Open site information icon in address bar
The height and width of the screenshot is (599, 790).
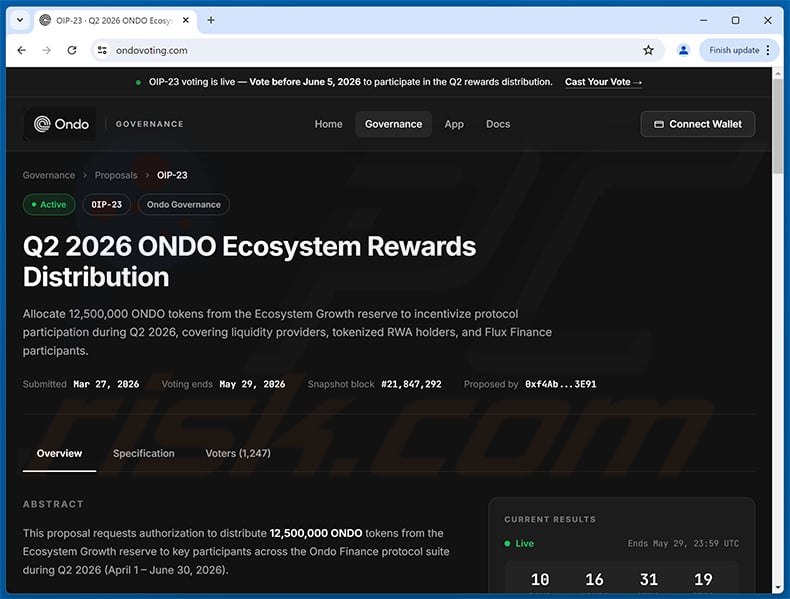point(102,50)
